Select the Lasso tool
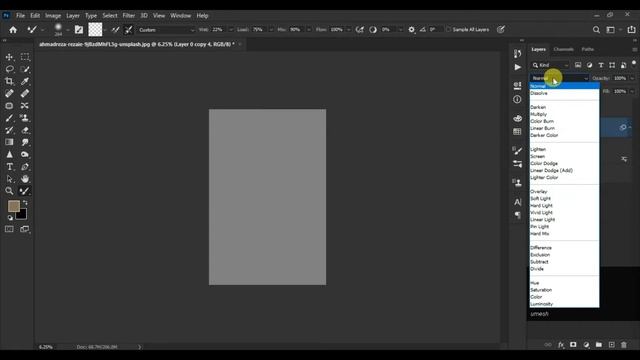This screenshot has width=640, height=360. 9,69
